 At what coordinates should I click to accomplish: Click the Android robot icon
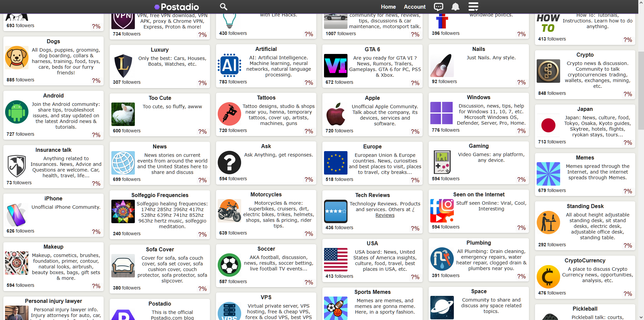pyautogui.click(x=17, y=112)
